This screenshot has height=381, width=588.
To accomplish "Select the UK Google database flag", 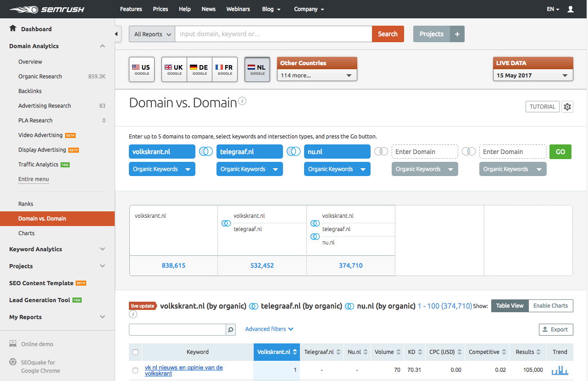I will (x=174, y=69).
